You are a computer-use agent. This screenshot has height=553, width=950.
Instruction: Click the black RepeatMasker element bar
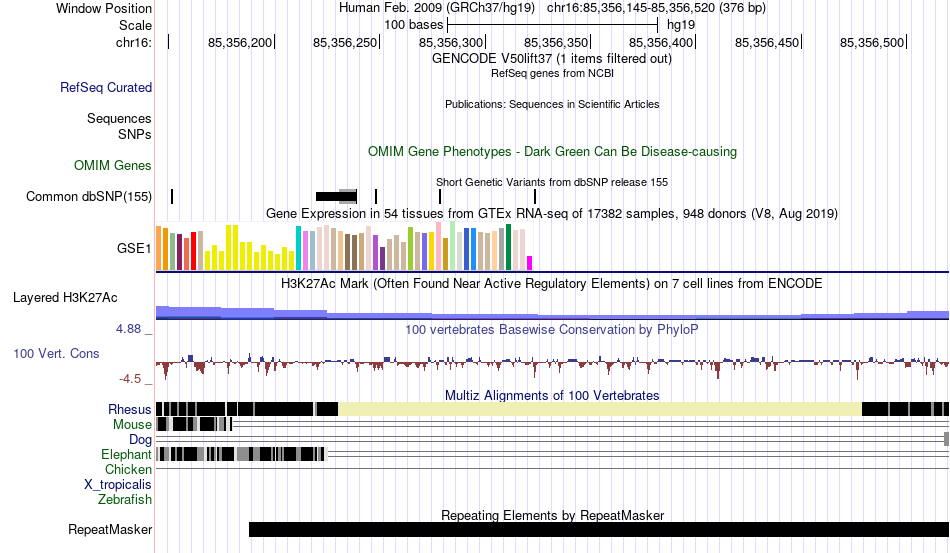599,529
